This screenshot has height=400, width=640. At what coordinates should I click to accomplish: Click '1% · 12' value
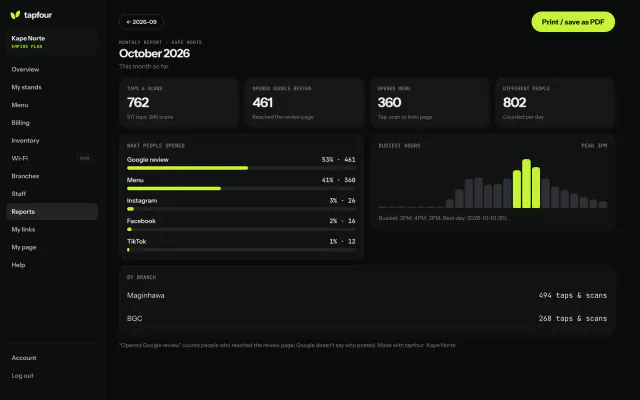(x=342, y=241)
